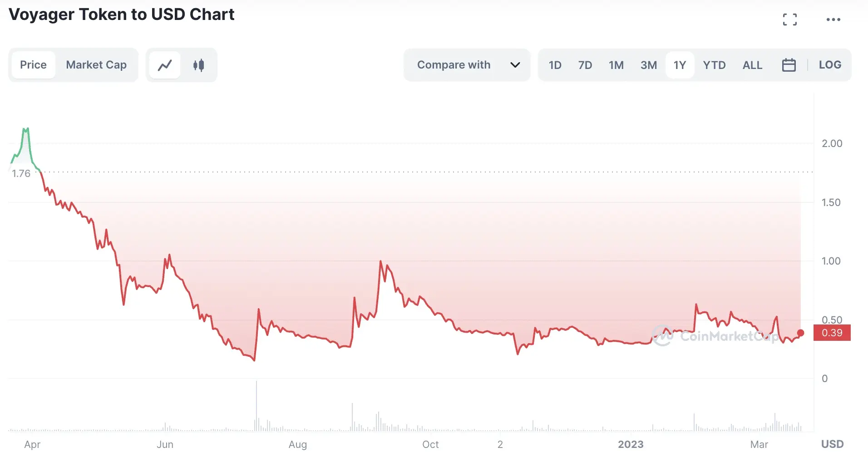Open the calendar date range picker
The image size is (868, 452).
pos(789,65)
